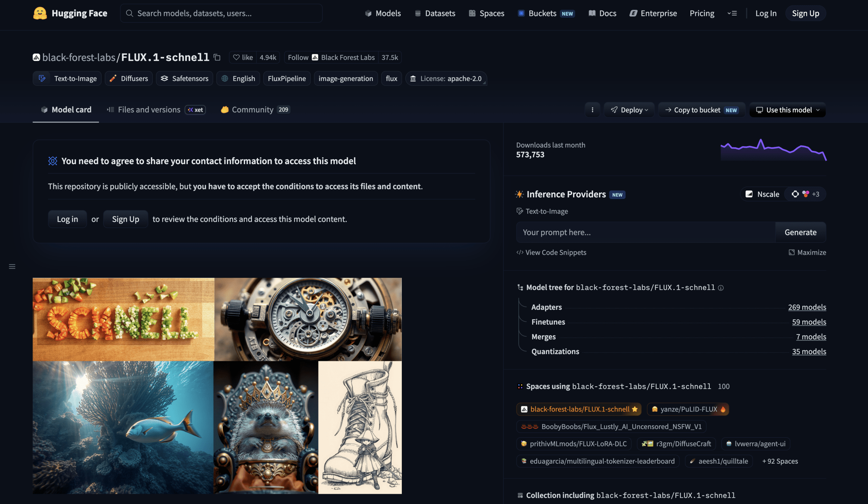Open the yanze/PuLID-FLUX space
Screen dimensions: 868x504
pos(688,409)
